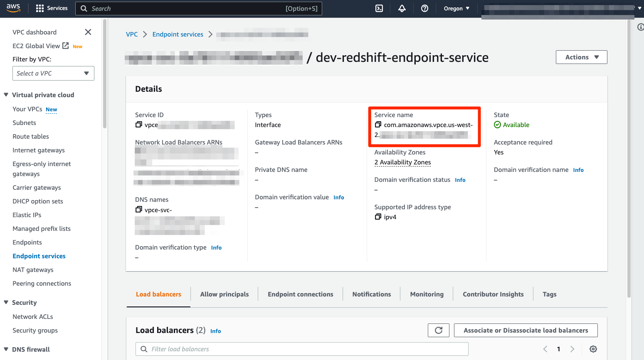Collapse the Security section

6,302
